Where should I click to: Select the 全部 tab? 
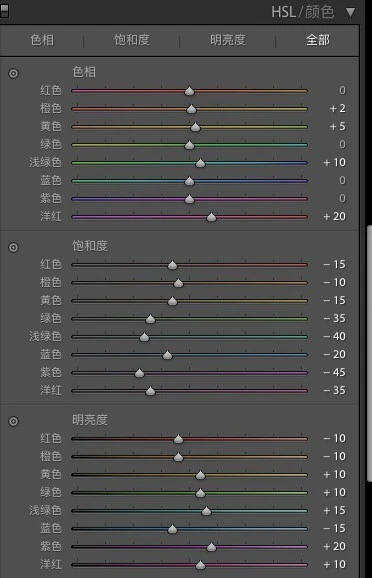pos(318,40)
